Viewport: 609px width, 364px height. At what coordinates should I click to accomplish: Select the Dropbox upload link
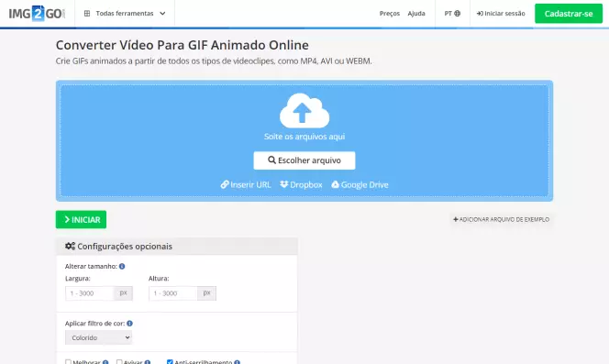point(301,185)
